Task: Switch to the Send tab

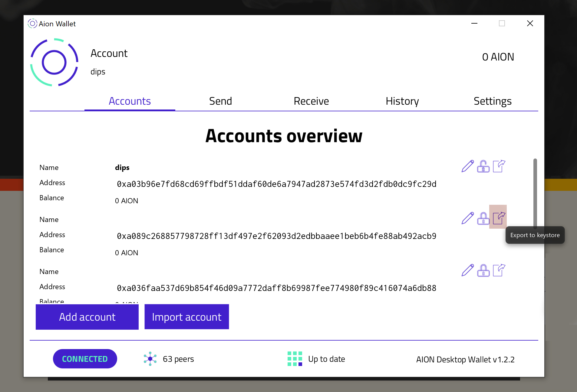Action: (220, 101)
